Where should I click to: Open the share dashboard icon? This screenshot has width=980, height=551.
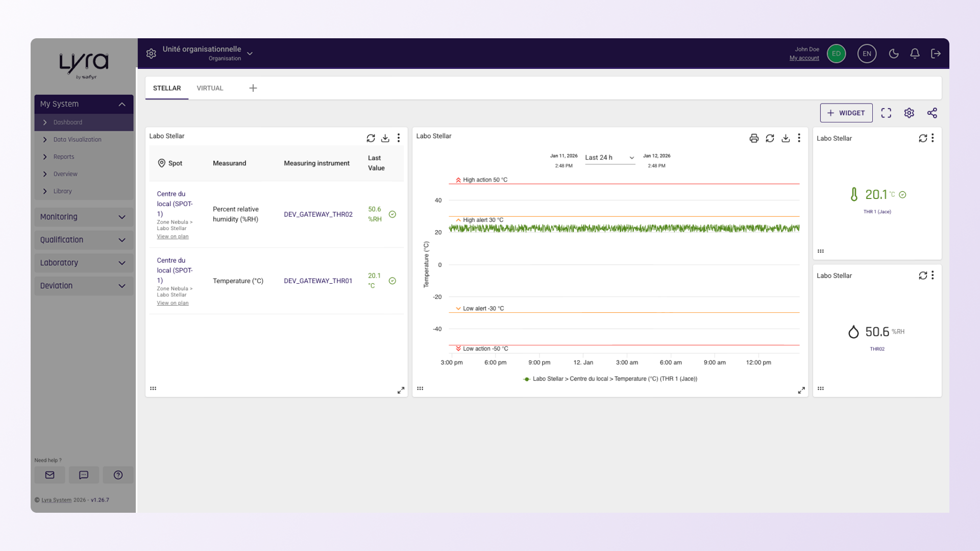(932, 113)
